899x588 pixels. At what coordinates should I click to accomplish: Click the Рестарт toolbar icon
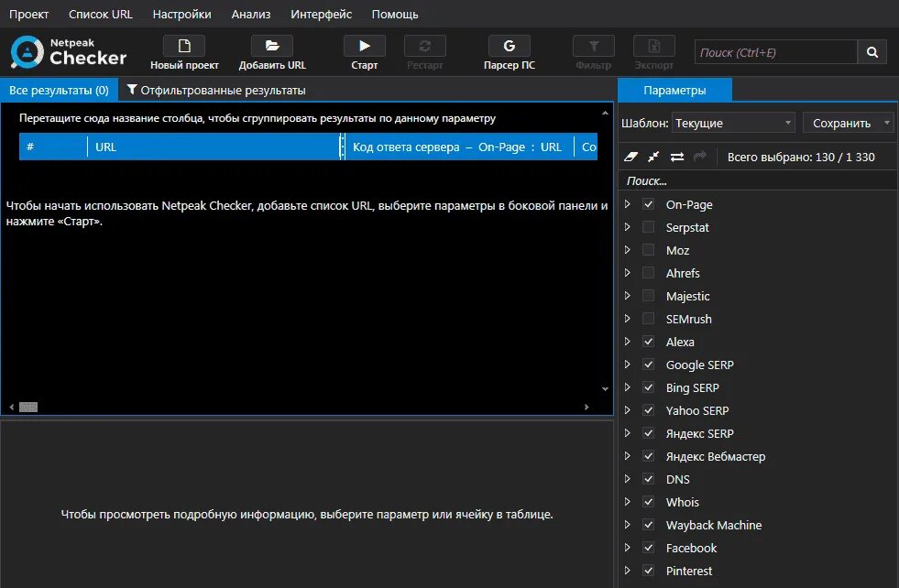425,46
